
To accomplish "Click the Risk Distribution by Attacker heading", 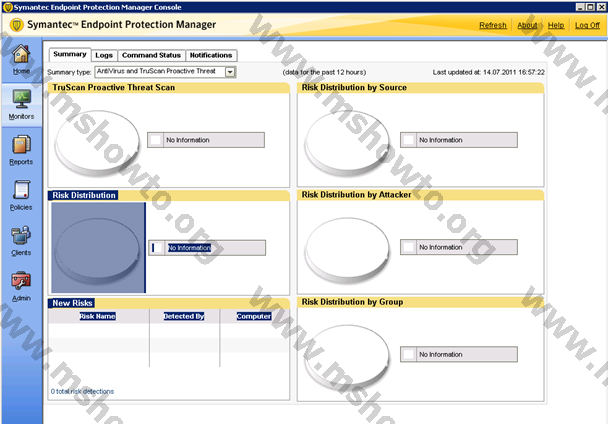I will [356, 195].
